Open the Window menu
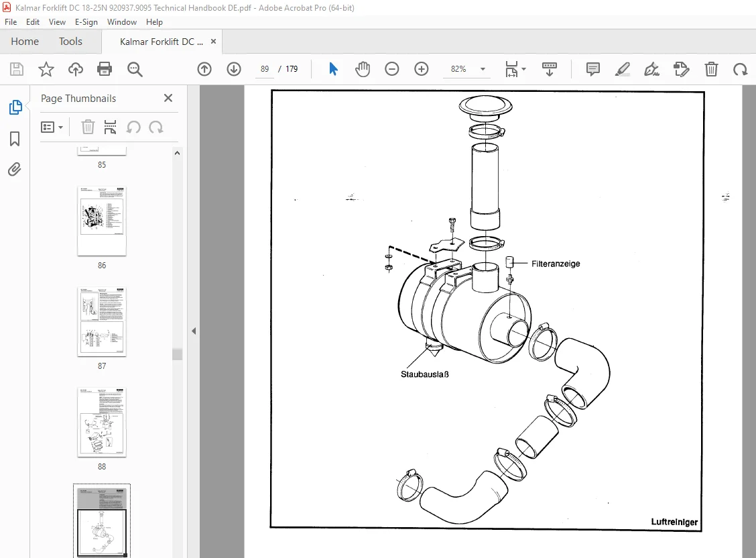 coord(122,22)
